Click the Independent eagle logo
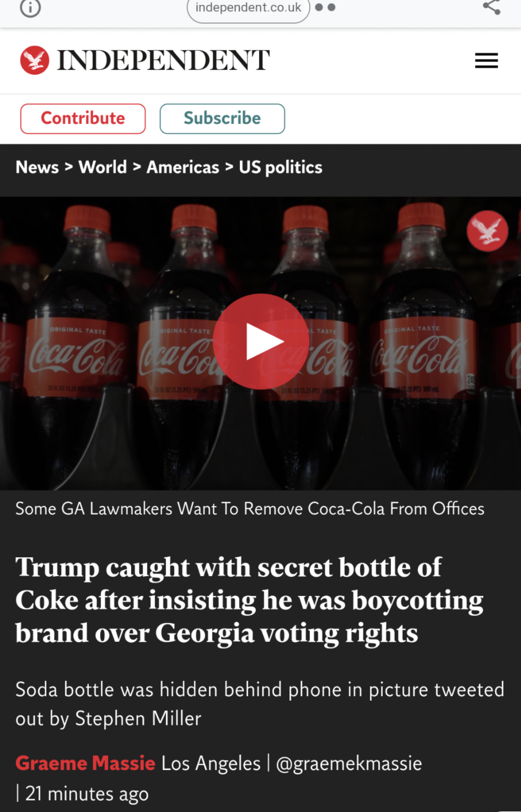Image resolution: width=521 pixels, height=812 pixels. pyautogui.click(x=35, y=60)
